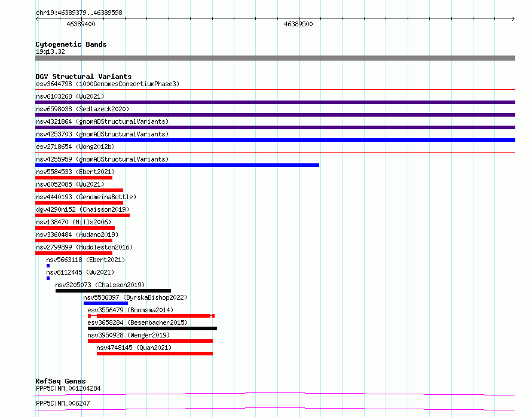This screenshot has height=417, width=532.
Task: Click the 46389500 ruler position label
Action: 298,24
